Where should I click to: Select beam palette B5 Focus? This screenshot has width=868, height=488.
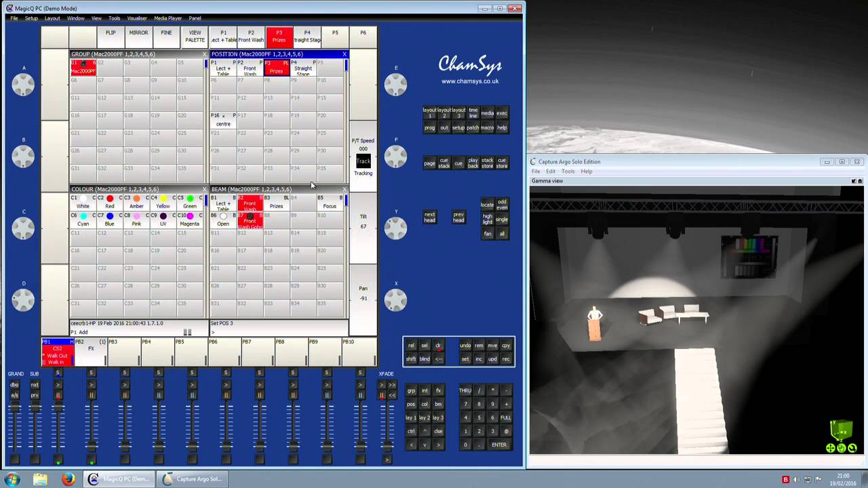click(x=330, y=202)
